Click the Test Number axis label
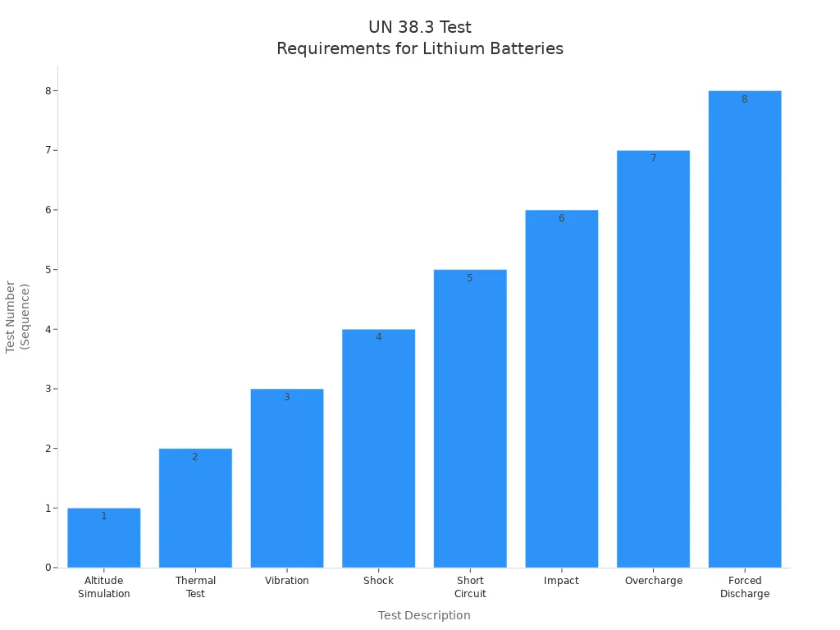The height and width of the screenshot is (630, 840). 18,316
